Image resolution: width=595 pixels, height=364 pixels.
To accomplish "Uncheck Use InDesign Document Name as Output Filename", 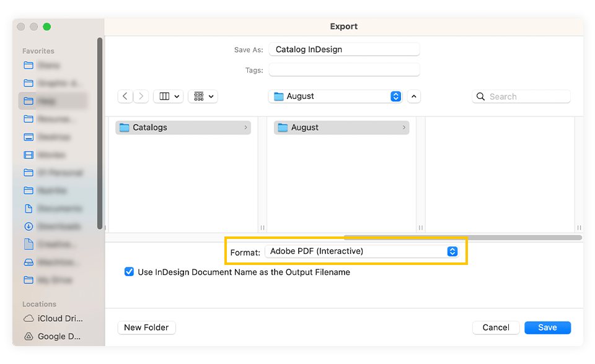I will point(129,272).
